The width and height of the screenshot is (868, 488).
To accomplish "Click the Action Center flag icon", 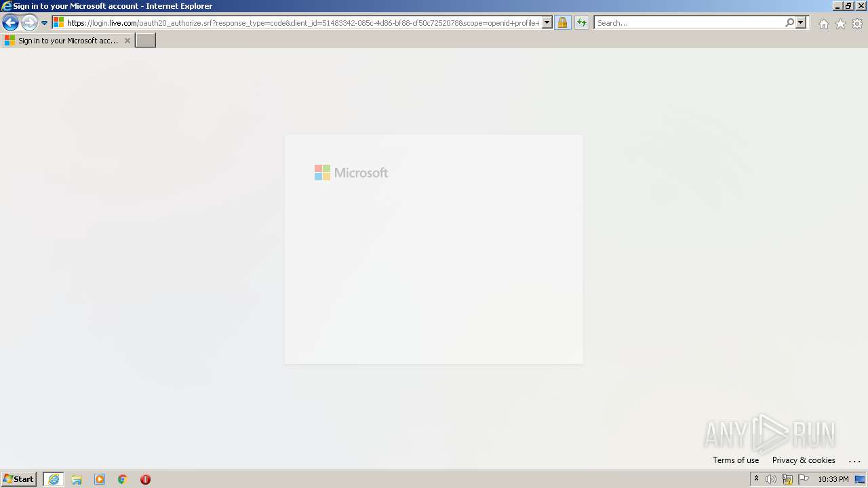I will click(x=804, y=479).
